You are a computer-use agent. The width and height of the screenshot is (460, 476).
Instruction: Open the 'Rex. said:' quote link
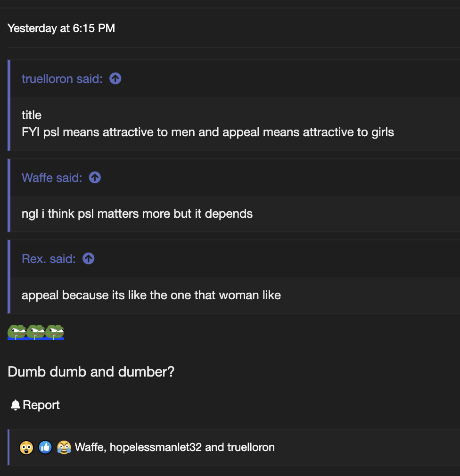49,259
